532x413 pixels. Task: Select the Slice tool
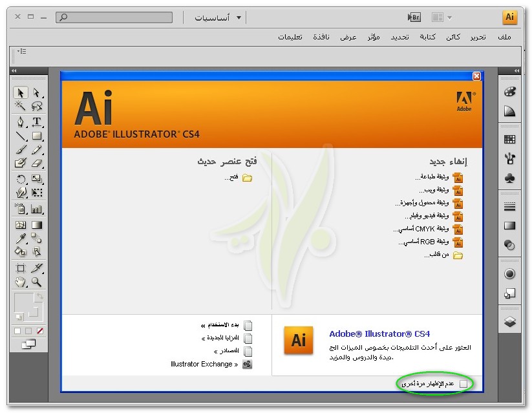37,268
